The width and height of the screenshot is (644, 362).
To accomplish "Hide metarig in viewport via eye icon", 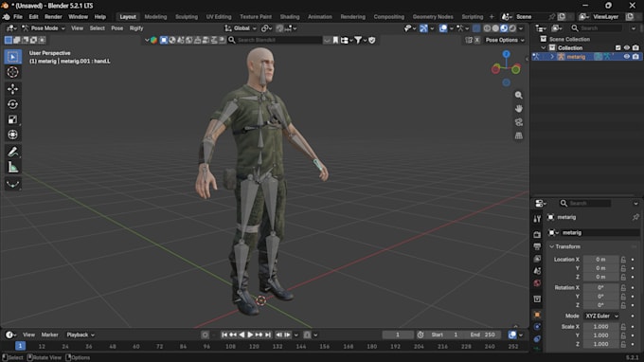I will pyautogui.click(x=627, y=57).
